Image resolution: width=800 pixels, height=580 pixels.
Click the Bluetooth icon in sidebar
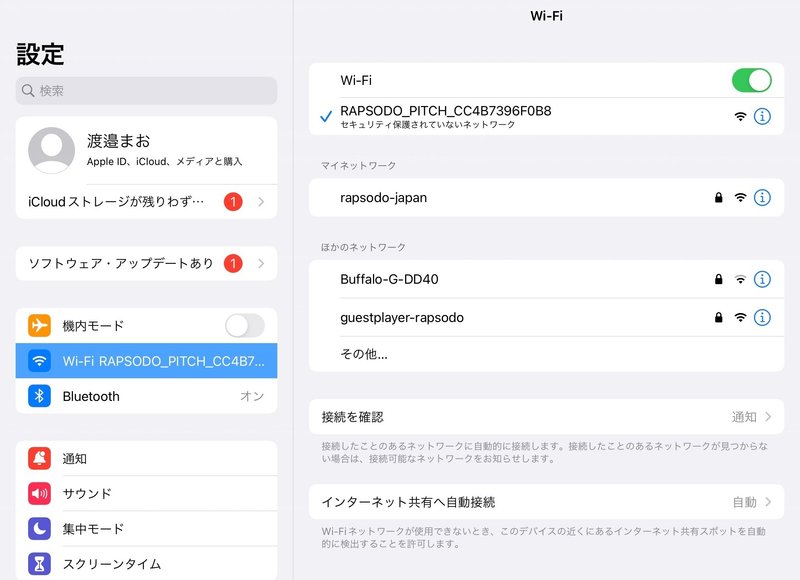click(x=39, y=396)
